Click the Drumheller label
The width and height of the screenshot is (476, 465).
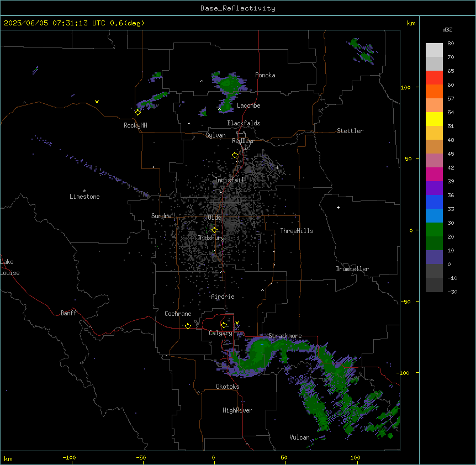352,269
